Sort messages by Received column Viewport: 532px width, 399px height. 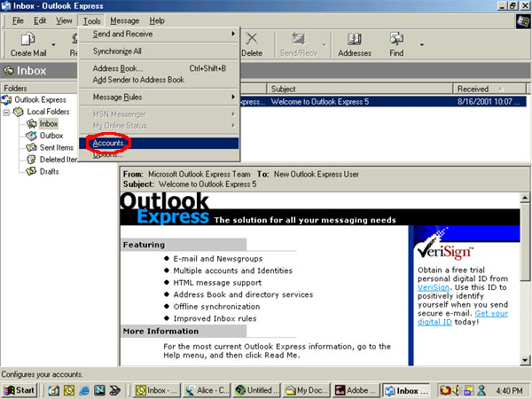point(489,89)
